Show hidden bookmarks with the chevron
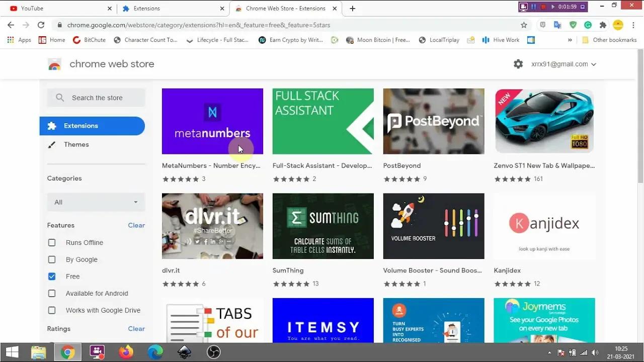The width and height of the screenshot is (644, 362). [570, 40]
